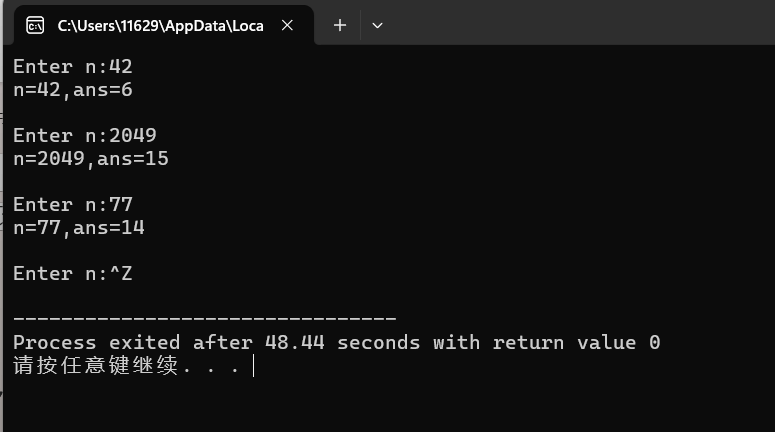Click the "n=77,ans=14" result line
The width and height of the screenshot is (775, 432).
(x=79, y=228)
